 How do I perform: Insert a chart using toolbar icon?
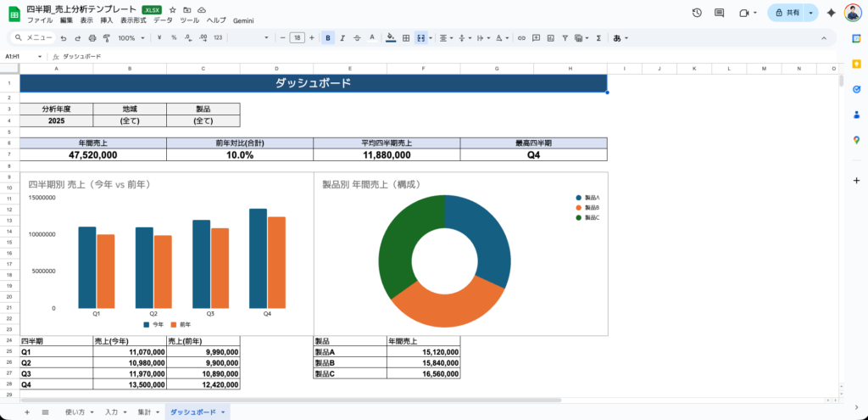coord(551,38)
